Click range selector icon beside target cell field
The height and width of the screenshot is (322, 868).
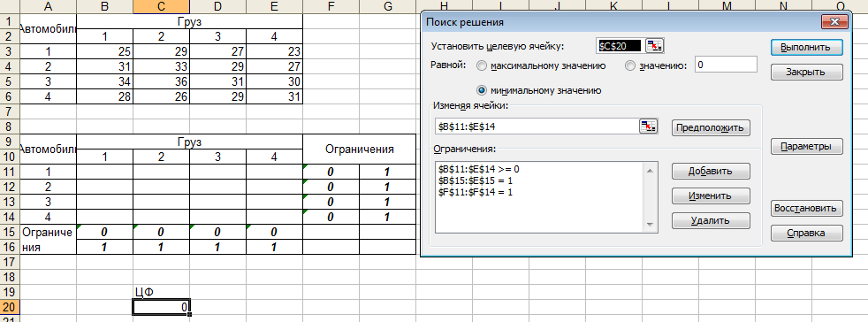click(655, 45)
